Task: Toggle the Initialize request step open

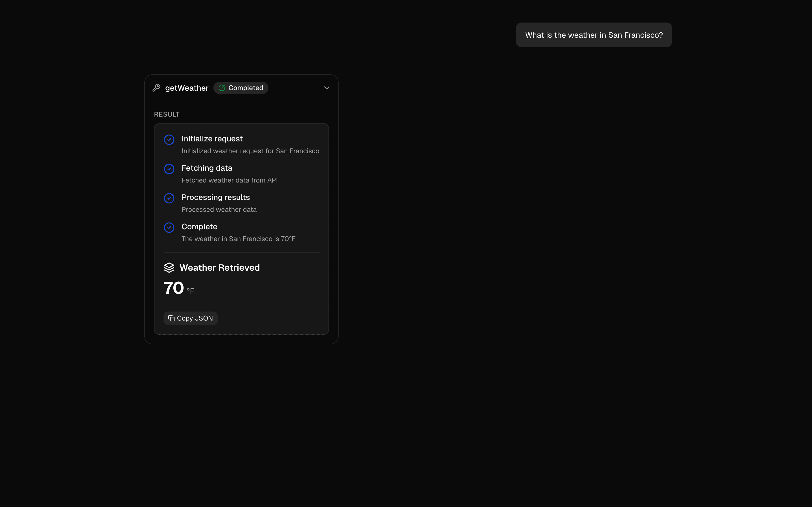Action: (x=212, y=139)
